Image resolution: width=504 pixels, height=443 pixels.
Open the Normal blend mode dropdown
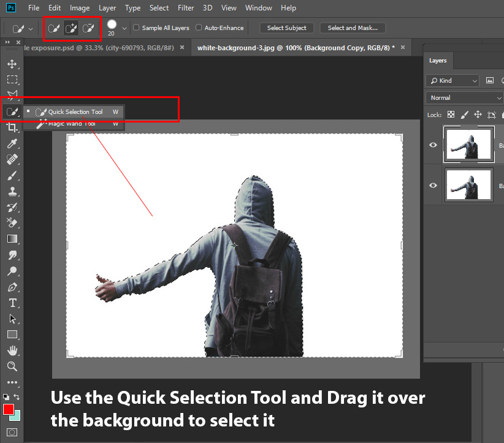click(464, 97)
